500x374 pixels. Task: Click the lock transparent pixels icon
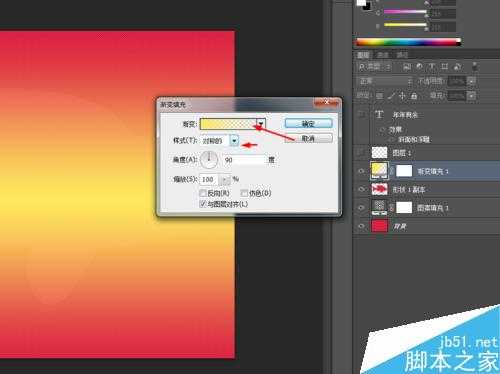pos(380,96)
